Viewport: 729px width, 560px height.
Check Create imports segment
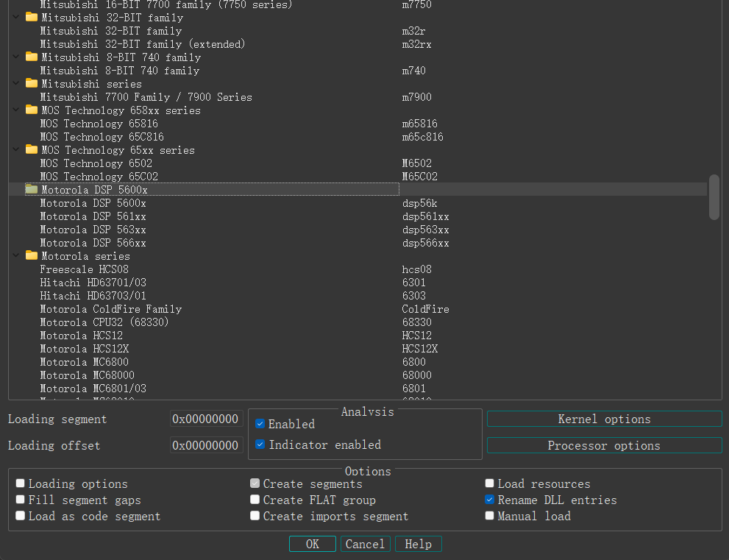pyautogui.click(x=255, y=516)
